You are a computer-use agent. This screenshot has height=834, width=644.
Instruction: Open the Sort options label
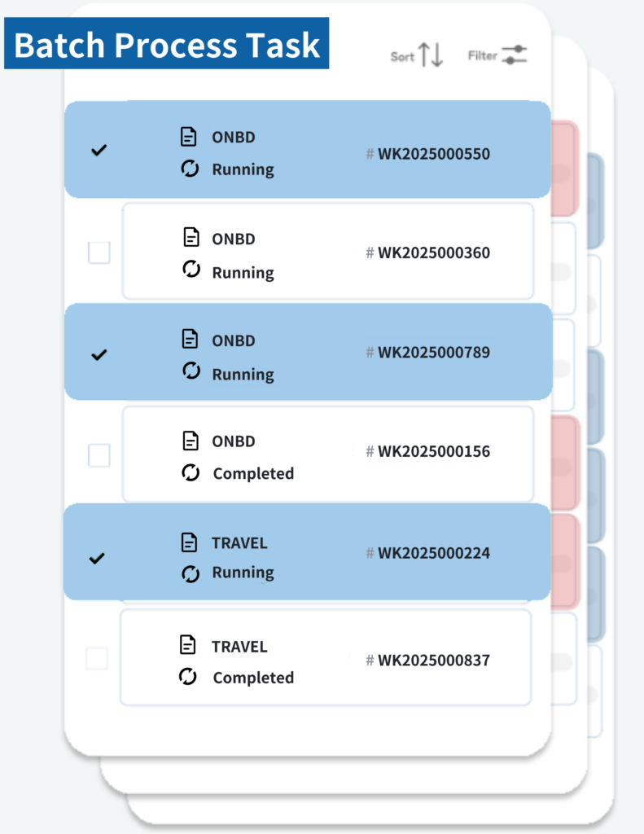point(402,57)
